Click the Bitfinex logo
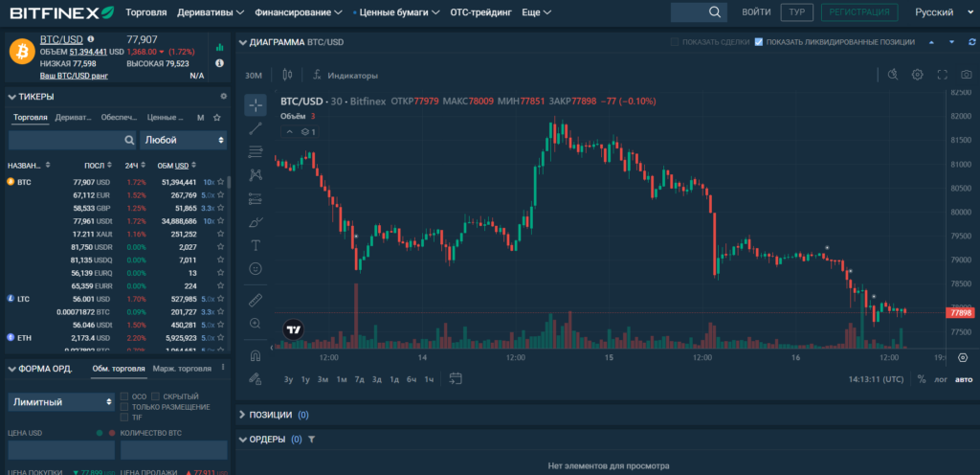The height and width of the screenshot is (475, 980). coord(62,12)
